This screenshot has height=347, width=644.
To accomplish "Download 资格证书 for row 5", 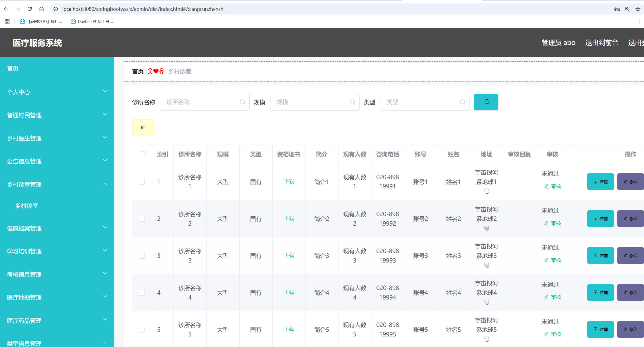I will click(x=289, y=329).
